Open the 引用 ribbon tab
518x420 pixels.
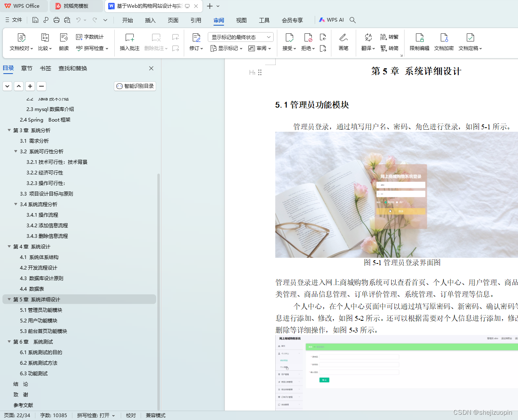(196, 20)
